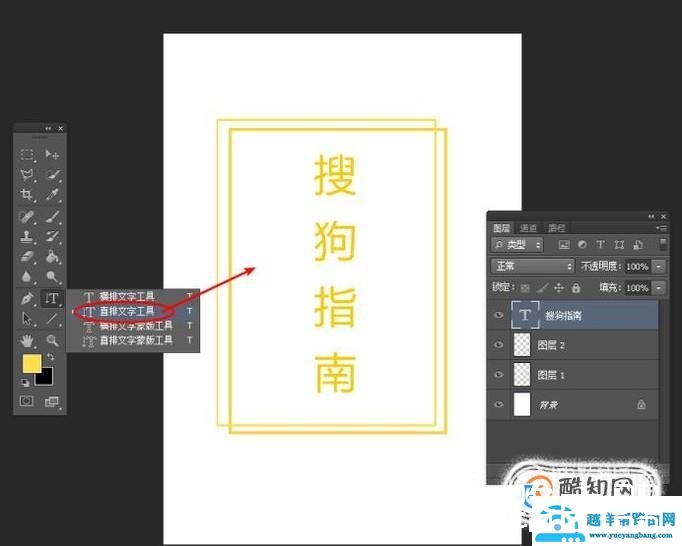The image size is (682, 546).
Task: Select the 图层 2 layer name
Action: (x=551, y=345)
